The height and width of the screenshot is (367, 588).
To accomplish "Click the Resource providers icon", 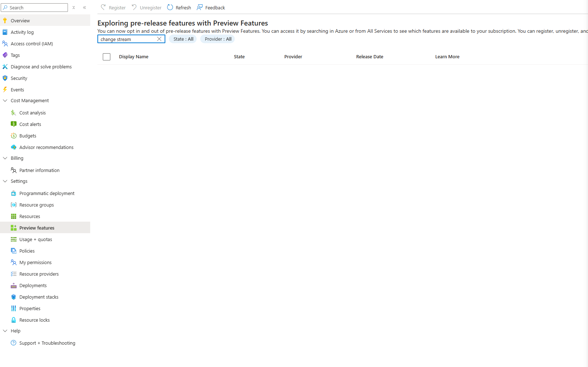I will [14, 274].
